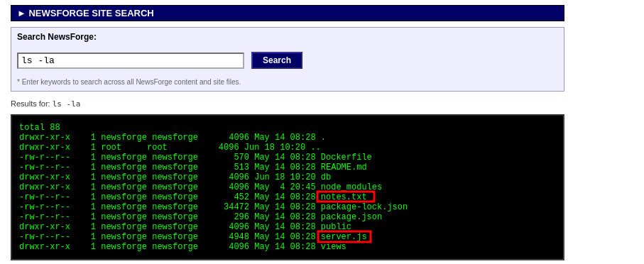Click the package.json filename
This screenshot has width=644, height=264.
pos(351,216)
